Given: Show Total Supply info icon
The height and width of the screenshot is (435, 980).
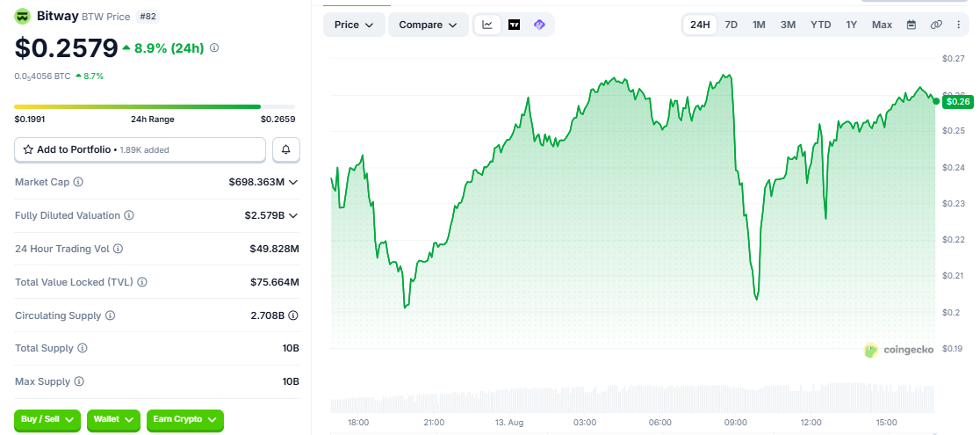Looking at the screenshot, I should 83,348.
